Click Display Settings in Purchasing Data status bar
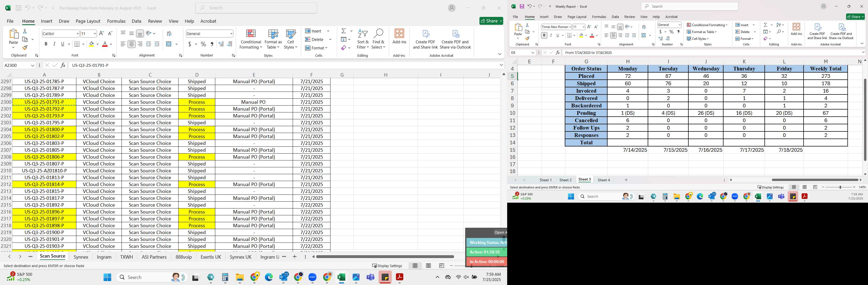This screenshot has width=868, height=285. 387,266
